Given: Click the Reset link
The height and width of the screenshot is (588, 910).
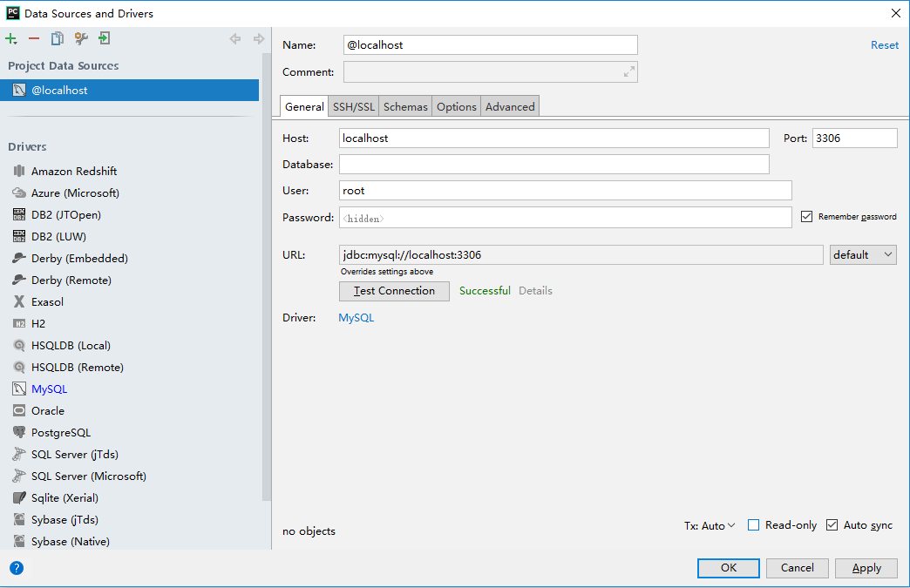Looking at the screenshot, I should [885, 44].
